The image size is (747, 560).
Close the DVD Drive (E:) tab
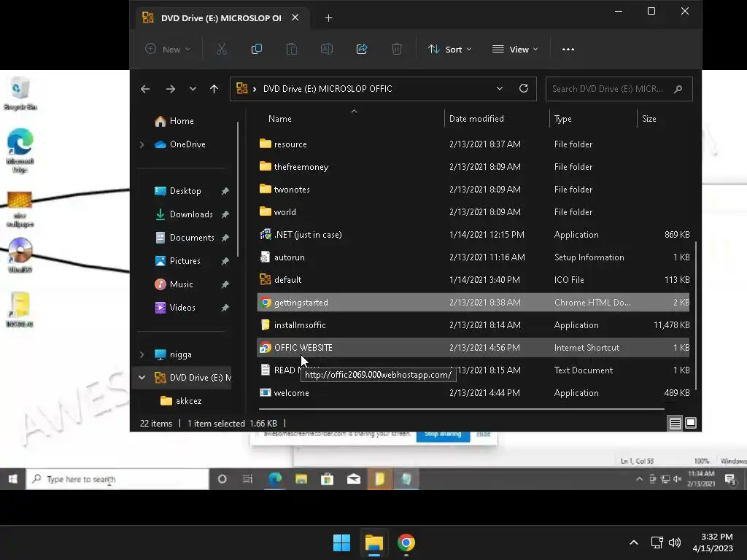295,17
